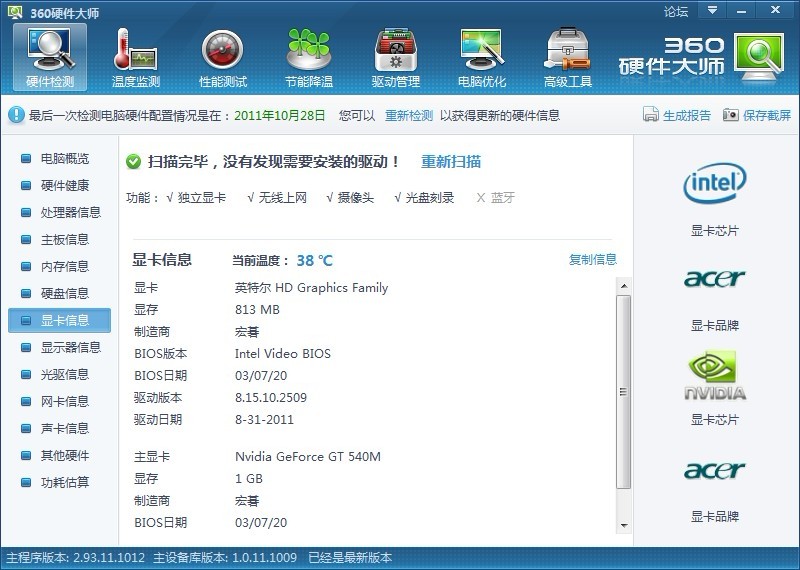Click the 独立显卡 feature indicator
The width and height of the screenshot is (800, 570).
pos(196,197)
